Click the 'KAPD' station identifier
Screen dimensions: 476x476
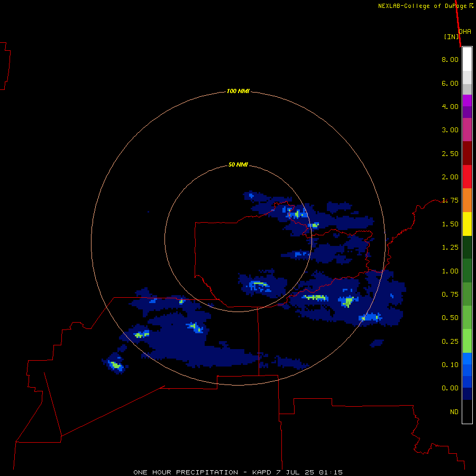point(261,472)
